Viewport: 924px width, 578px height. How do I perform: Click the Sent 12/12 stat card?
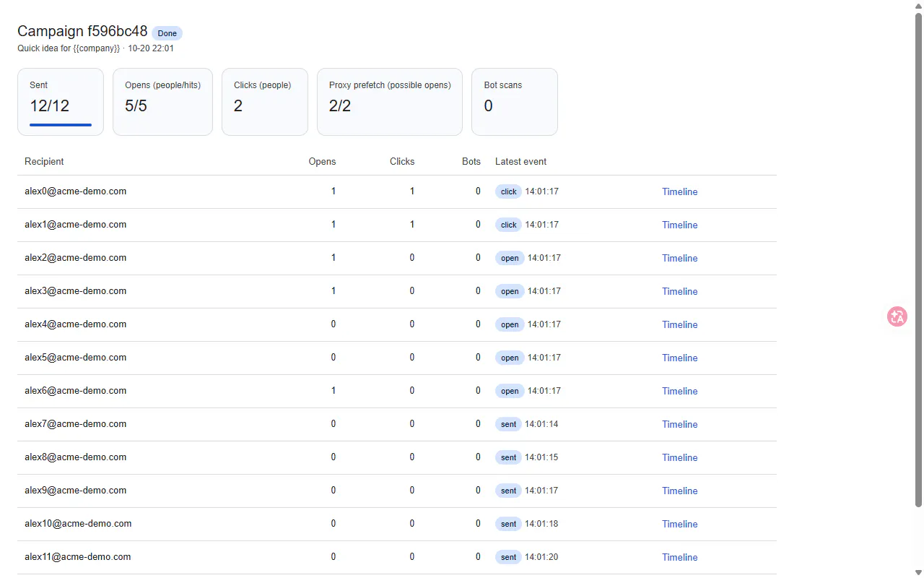pos(61,102)
